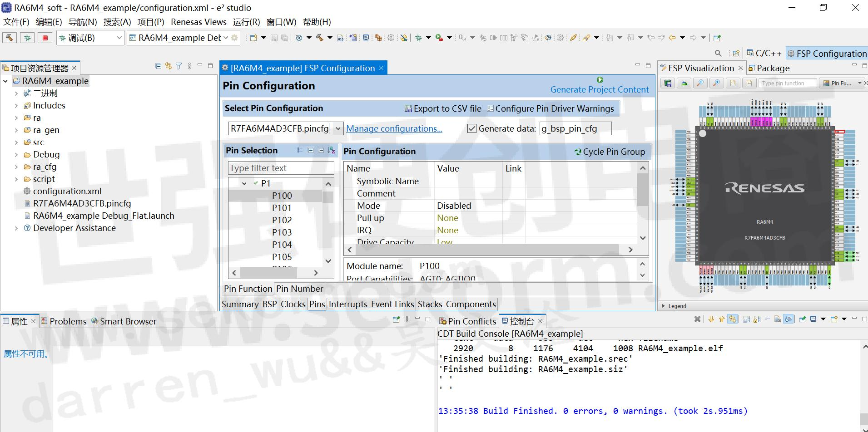Zoom in on the package view
Screen dimensions: 868x432
pyautogui.click(x=716, y=83)
